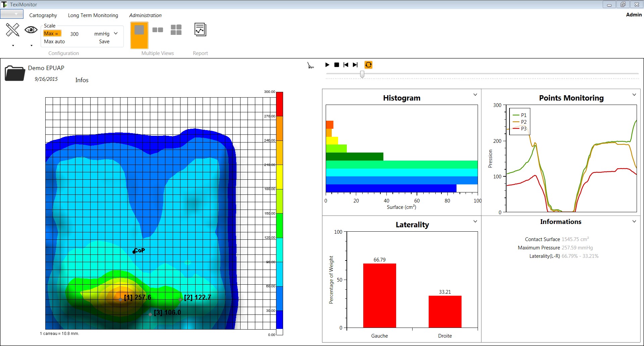
Task: Click the Max = scale button
Action: pyautogui.click(x=52, y=34)
